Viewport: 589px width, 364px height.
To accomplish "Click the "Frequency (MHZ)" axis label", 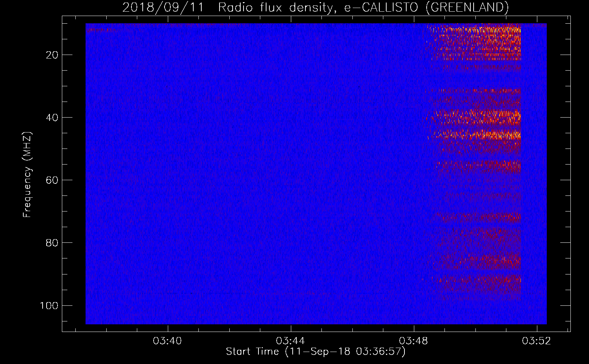I will 27,175.
